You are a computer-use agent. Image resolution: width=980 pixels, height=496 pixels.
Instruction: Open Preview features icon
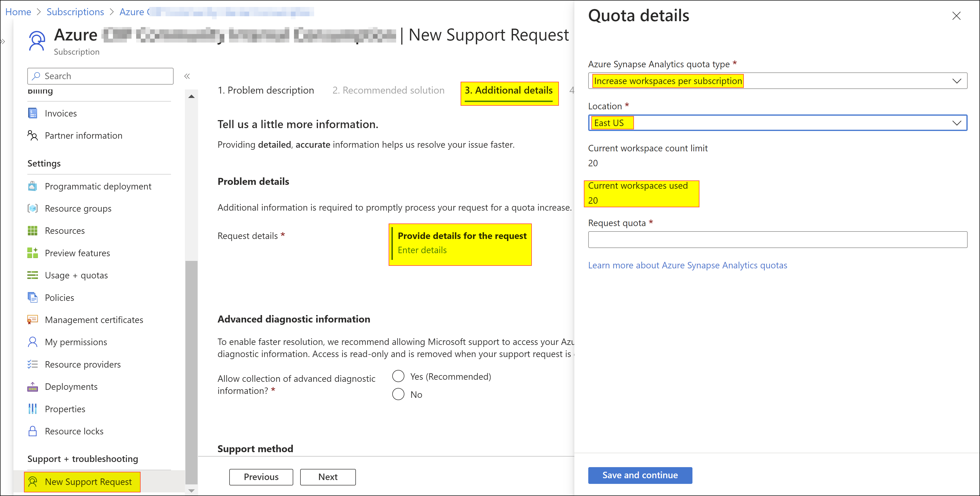pyautogui.click(x=33, y=253)
